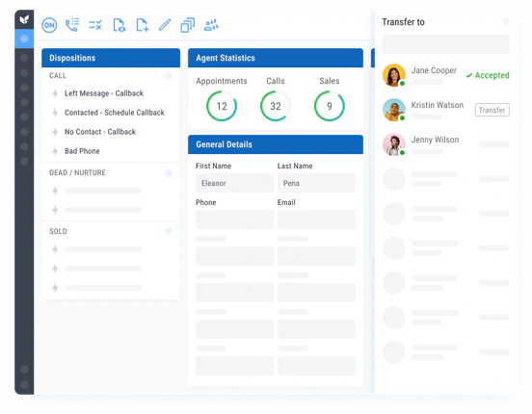Open the call list phone icon
The image size is (532, 414).
[x=72, y=25]
